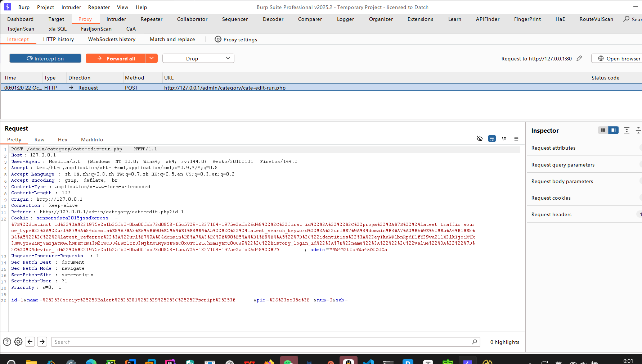Image resolution: width=642 pixels, height=364 pixels.
Task: Open the editor hamburger menu icon
Action: click(516, 139)
